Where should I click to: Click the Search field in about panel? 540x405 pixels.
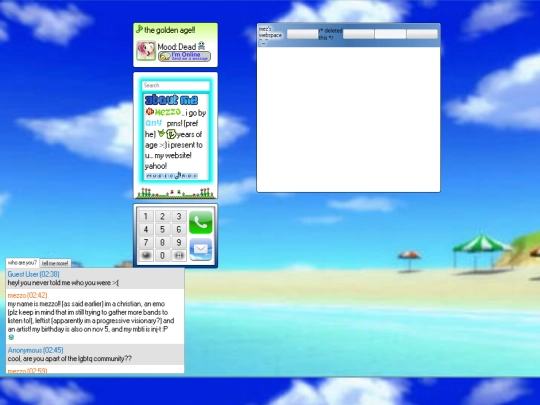point(176,85)
